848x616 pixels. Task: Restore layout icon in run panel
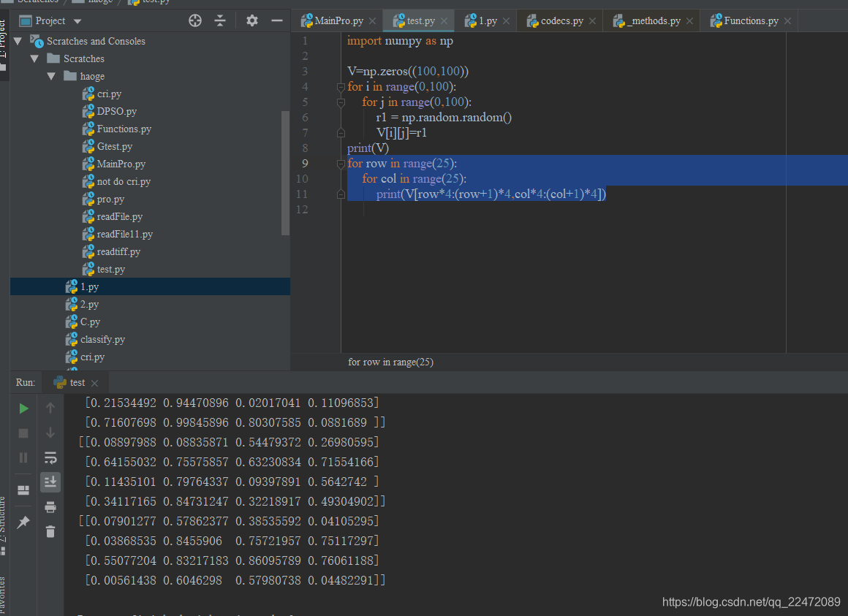coord(23,490)
